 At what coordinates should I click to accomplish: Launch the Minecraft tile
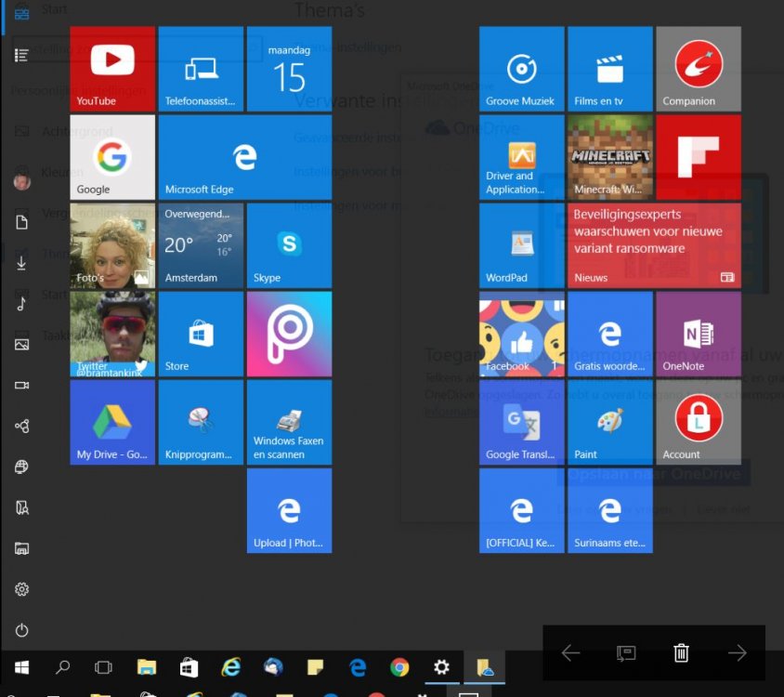pyautogui.click(x=609, y=157)
